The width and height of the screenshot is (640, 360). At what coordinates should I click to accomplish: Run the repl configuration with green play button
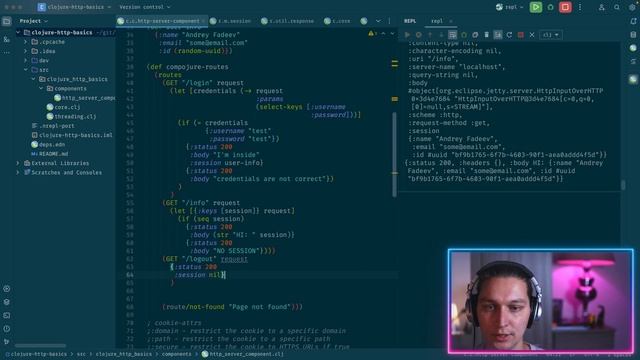coord(536,7)
